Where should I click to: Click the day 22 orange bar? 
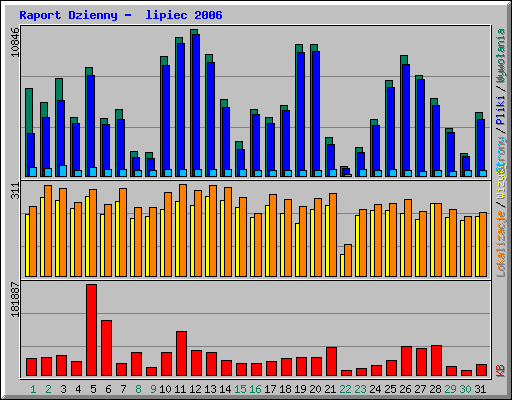348,260
